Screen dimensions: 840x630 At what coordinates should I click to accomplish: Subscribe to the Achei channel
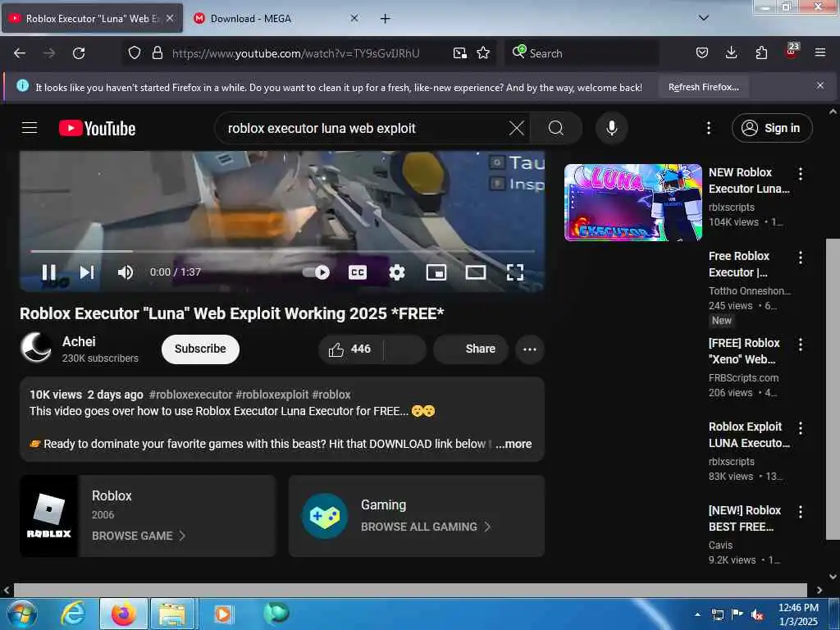tap(200, 349)
